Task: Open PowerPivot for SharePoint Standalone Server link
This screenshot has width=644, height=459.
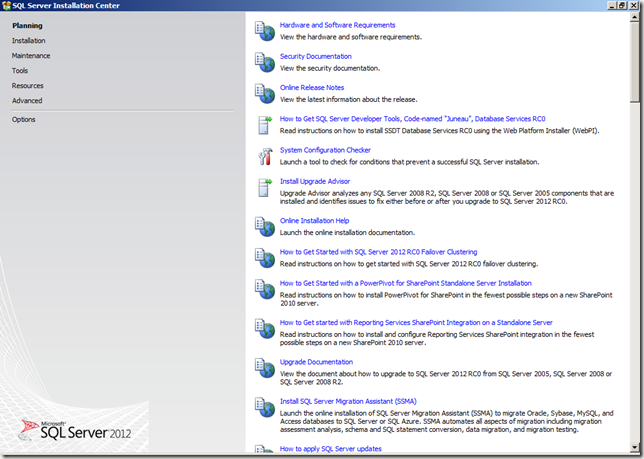Action: pos(405,283)
